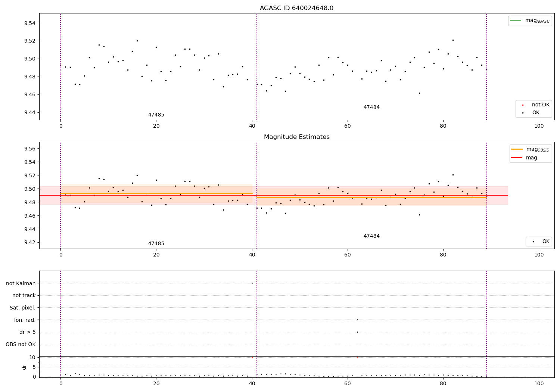Image resolution: width=560 pixels, height=392 pixels.
Task: Click y-tick 9.44 in AGASC plot
Action: pos(30,113)
